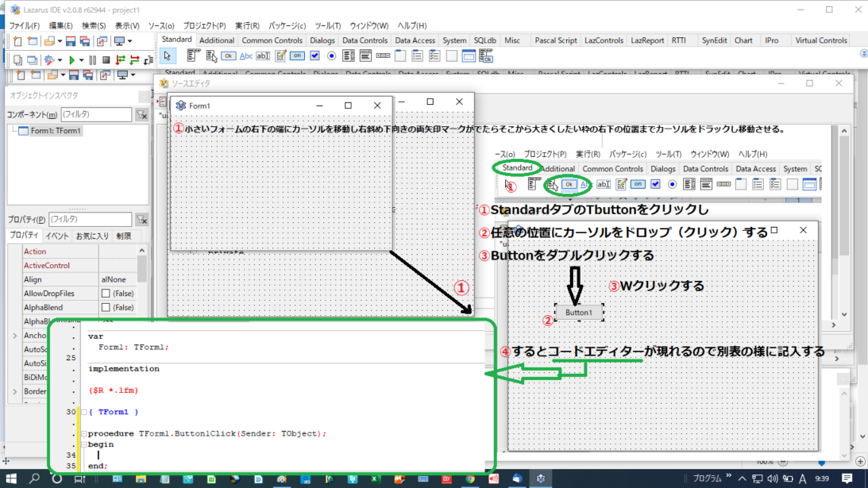Toggle the AllowDropFiles checkbox

[106, 294]
